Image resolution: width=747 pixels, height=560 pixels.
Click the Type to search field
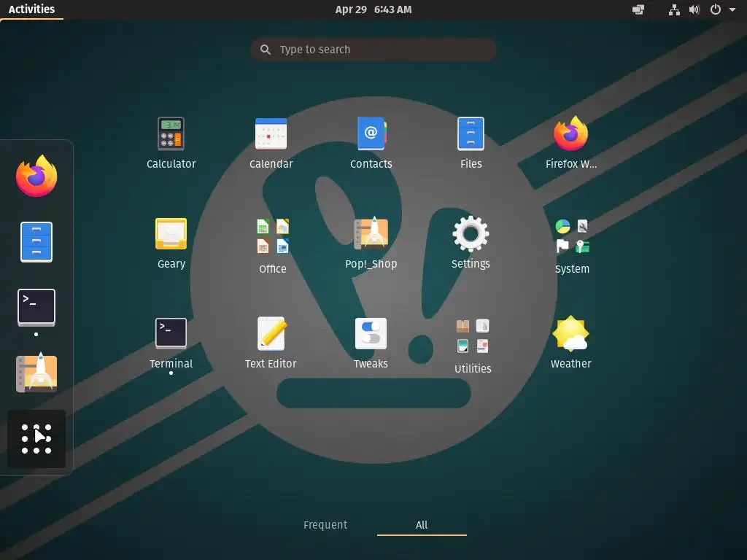(x=373, y=50)
